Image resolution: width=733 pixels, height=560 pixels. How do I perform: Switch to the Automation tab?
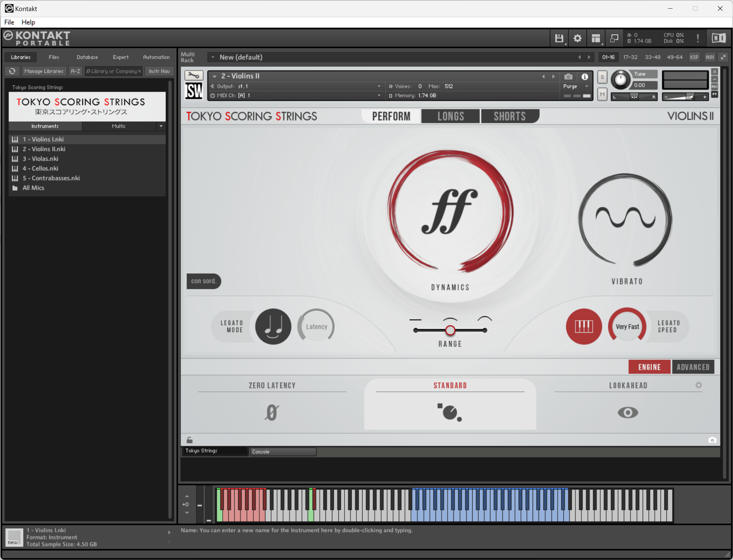click(x=156, y=57)
